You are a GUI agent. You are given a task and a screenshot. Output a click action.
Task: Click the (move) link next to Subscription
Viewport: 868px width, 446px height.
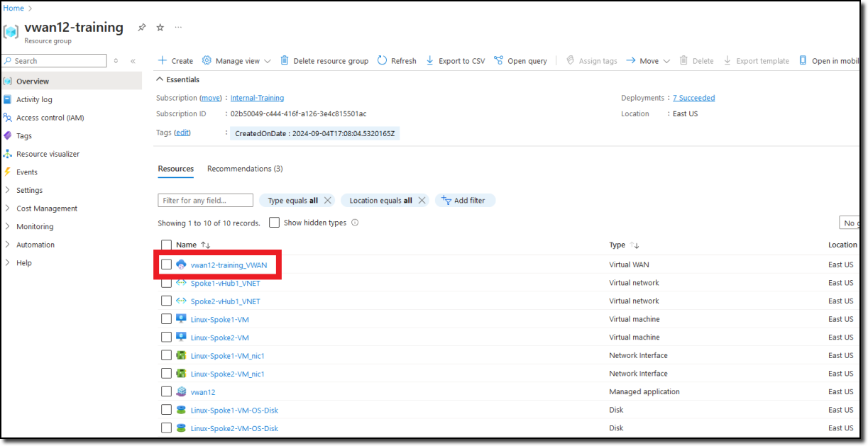(210, 98)
